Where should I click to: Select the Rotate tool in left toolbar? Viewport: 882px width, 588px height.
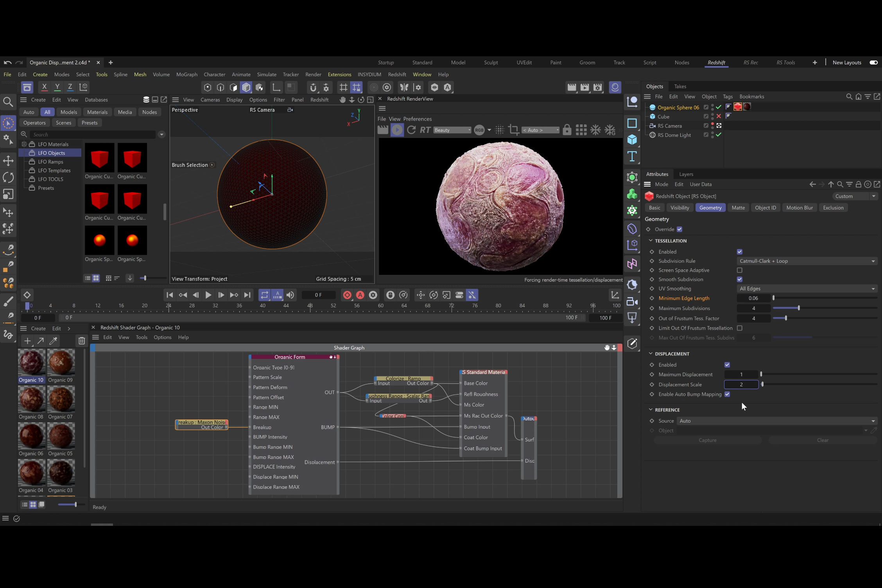8,177
